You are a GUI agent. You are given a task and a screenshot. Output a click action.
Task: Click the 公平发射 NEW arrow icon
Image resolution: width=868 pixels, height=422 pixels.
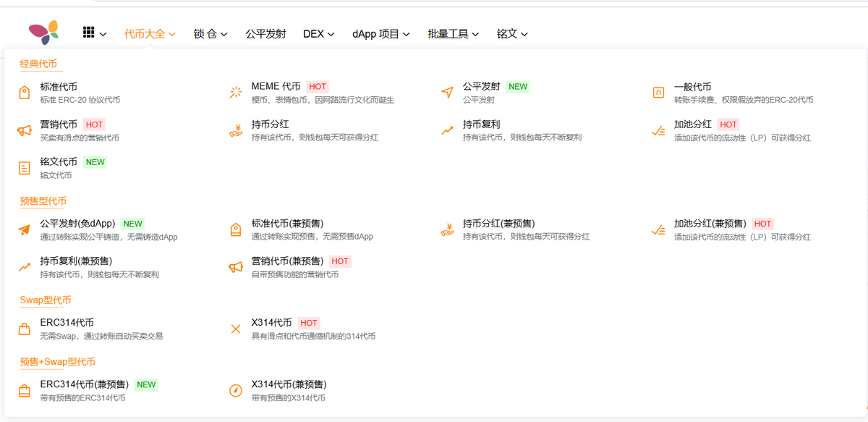[x=447, y=93]
